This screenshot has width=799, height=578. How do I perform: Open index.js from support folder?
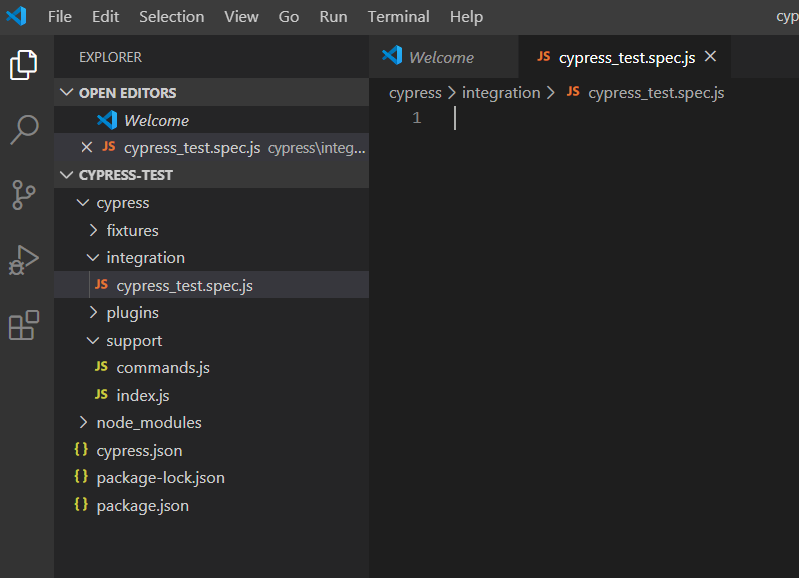coord(211,395)
